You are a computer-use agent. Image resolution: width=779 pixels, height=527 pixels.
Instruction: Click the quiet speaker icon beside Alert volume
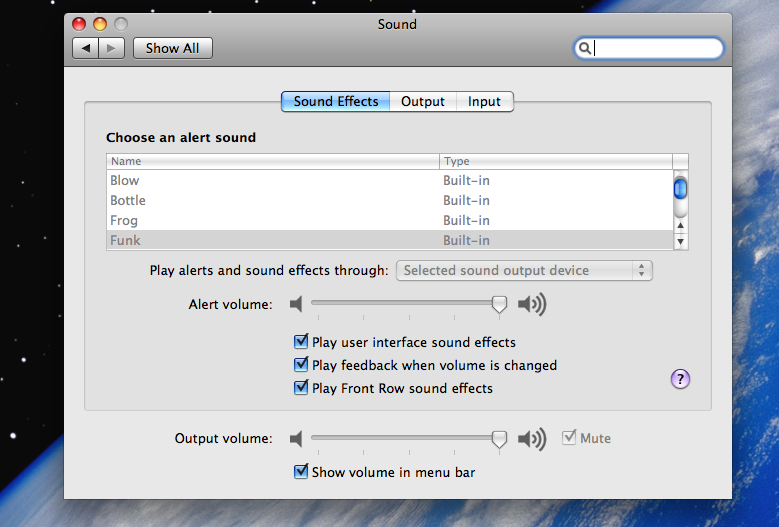pyautogui.click(x=296, y=304)
